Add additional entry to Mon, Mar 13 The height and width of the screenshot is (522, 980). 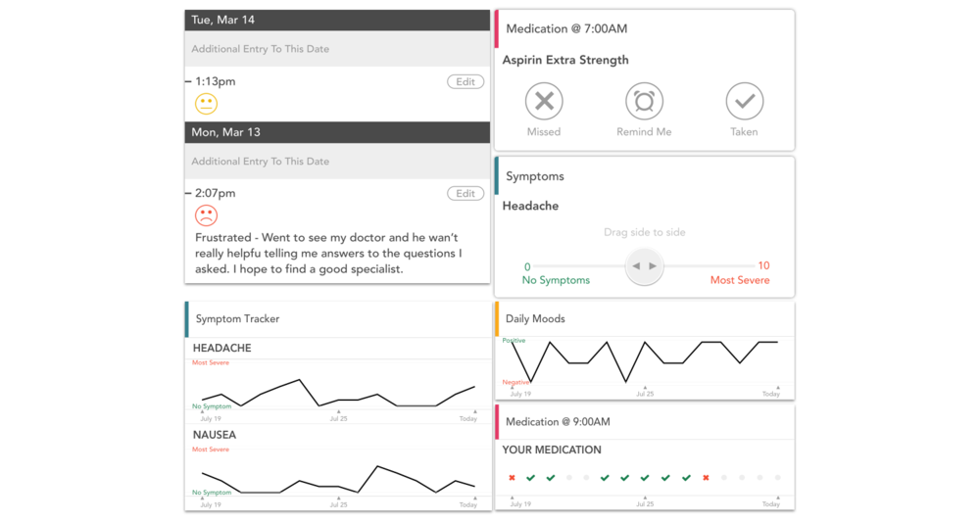337,162
